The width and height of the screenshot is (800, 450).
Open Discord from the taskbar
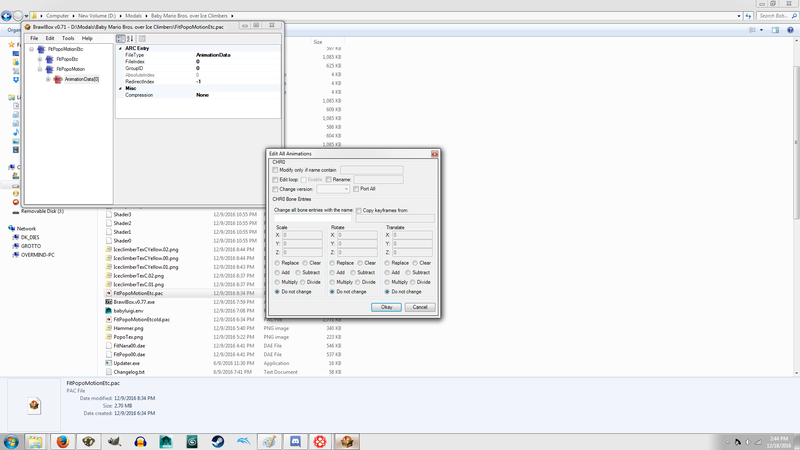pos(296,441)
